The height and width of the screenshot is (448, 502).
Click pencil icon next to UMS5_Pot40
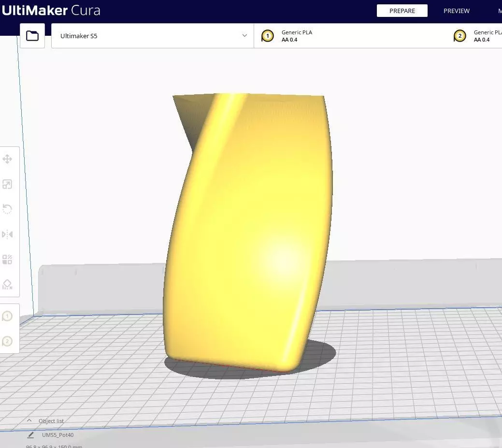(x=31, y=435)
